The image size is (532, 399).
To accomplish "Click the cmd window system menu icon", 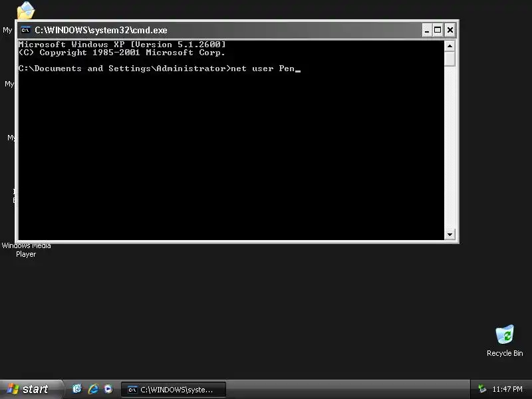I will click(x=25, y=30).
